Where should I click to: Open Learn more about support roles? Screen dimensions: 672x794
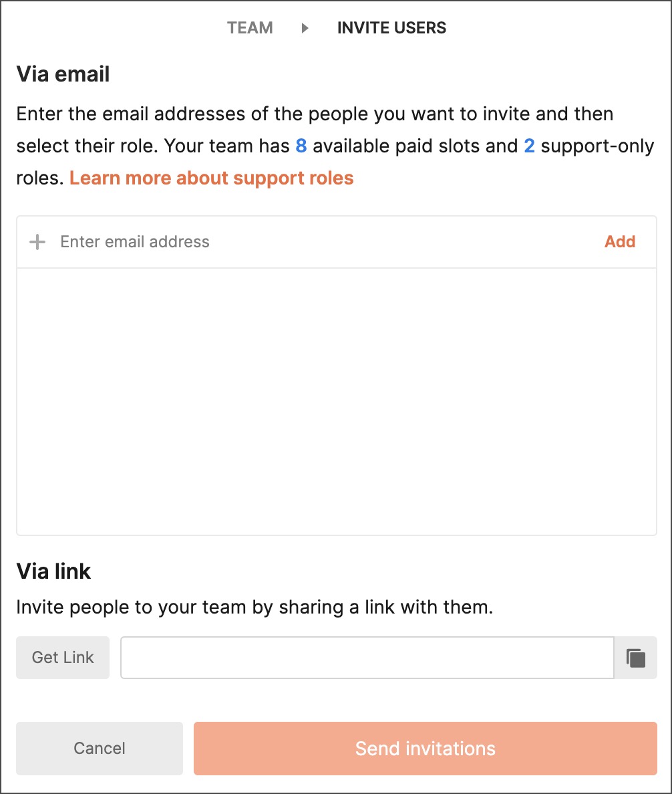coord(212,178)
